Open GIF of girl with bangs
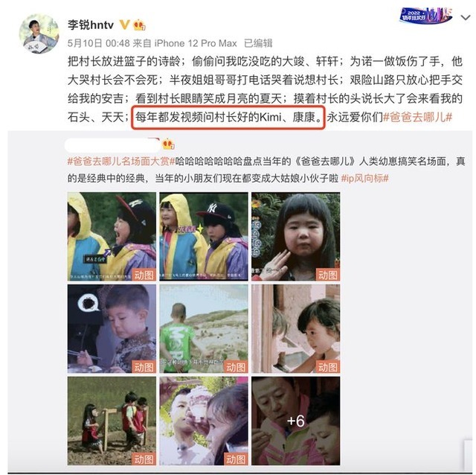This screenshot has height=475, width=476. 296,237
